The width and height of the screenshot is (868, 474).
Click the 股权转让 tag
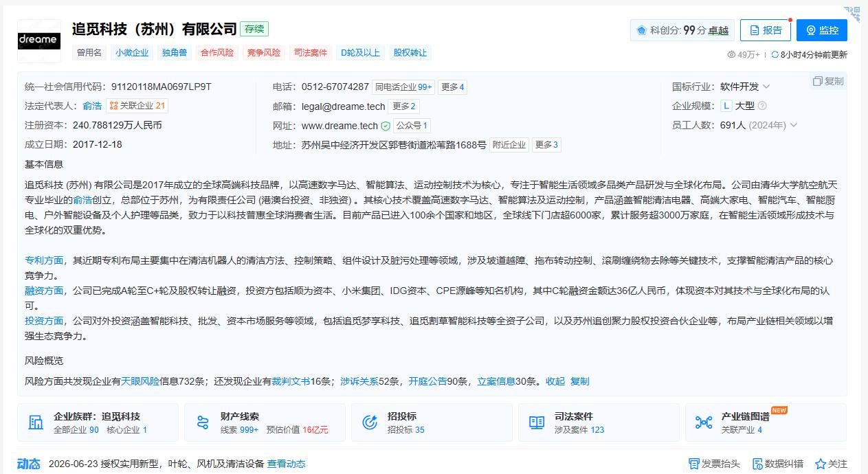410,53
